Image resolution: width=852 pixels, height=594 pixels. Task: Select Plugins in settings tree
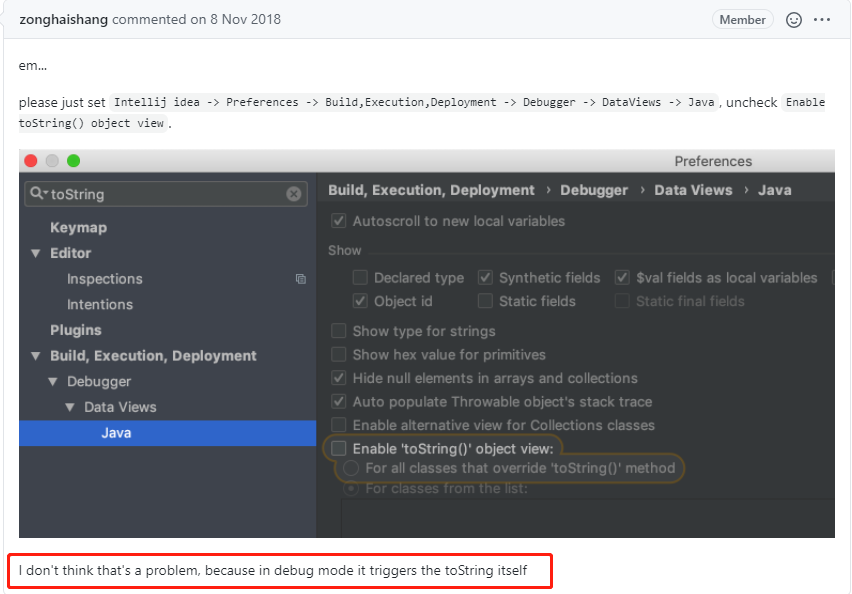[x=76, y=330]
